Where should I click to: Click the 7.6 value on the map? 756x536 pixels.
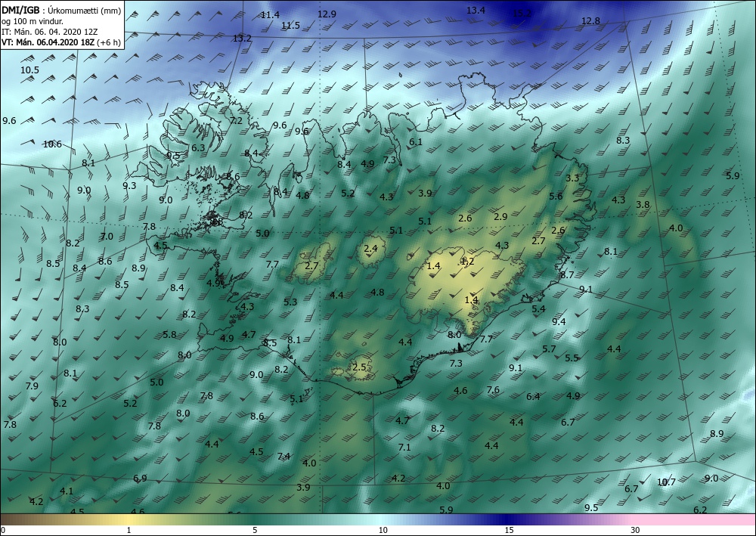coord(493,389)
